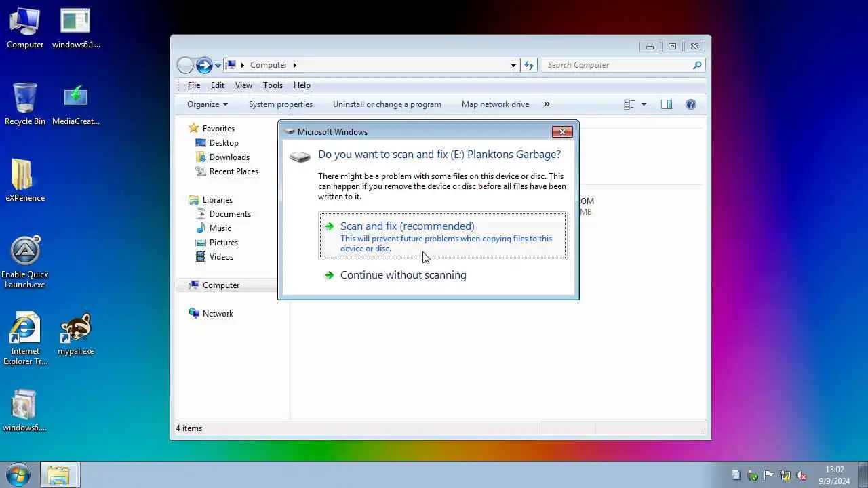The width and height of the screenshot is (868, 488).
Task: Click the drive icon in the dialog
Action: [x=300, y=157]
